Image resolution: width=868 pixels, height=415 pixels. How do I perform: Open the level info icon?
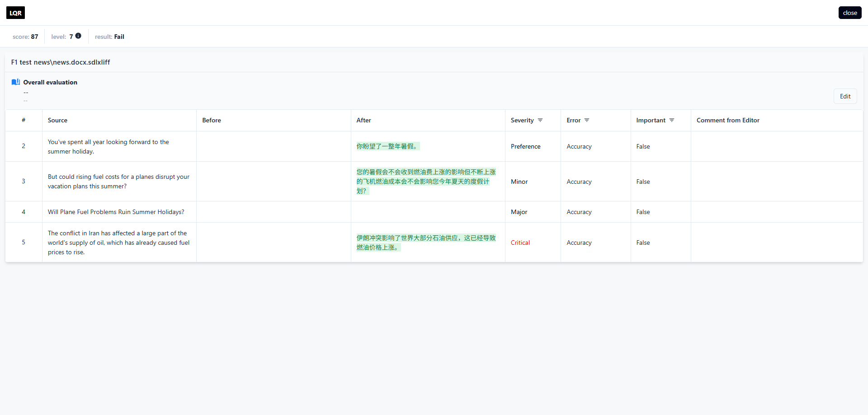(x=78, y=36)
